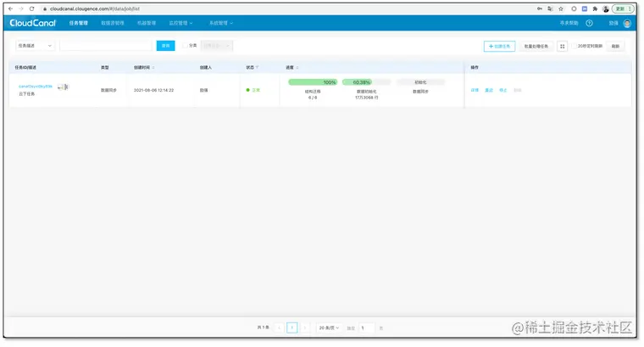
Task: Click the 6 / 6 schema migration count
Action: click(x=313, y=98)
